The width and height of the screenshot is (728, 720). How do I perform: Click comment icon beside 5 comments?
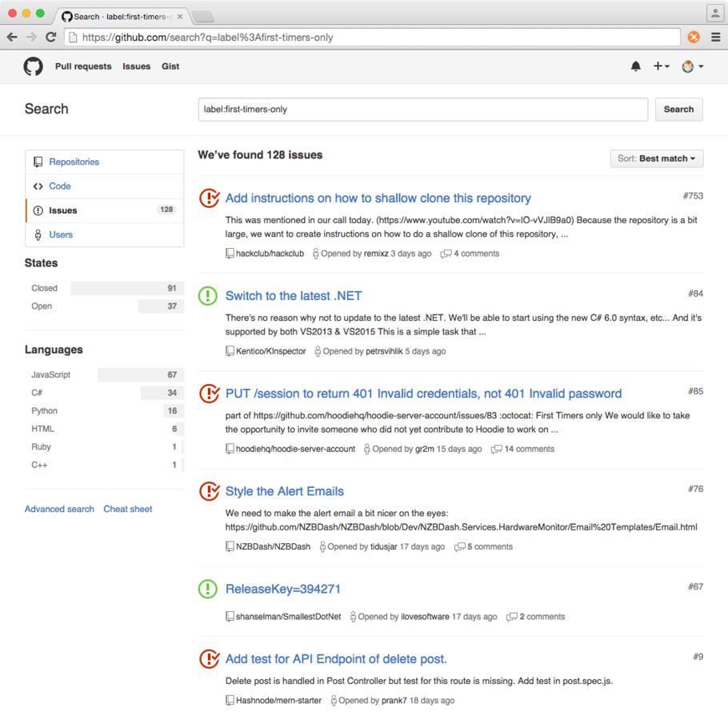click(460, 547)
